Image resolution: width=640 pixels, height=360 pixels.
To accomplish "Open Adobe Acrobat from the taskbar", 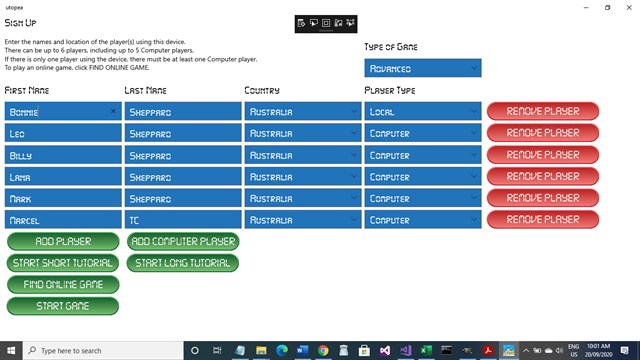I will (x=488, y=351).
